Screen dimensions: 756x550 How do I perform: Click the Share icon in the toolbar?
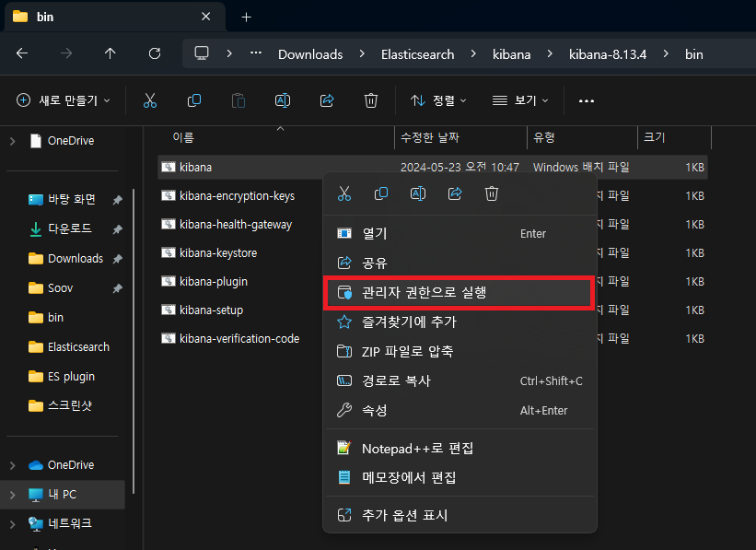[x=327, y=100]
